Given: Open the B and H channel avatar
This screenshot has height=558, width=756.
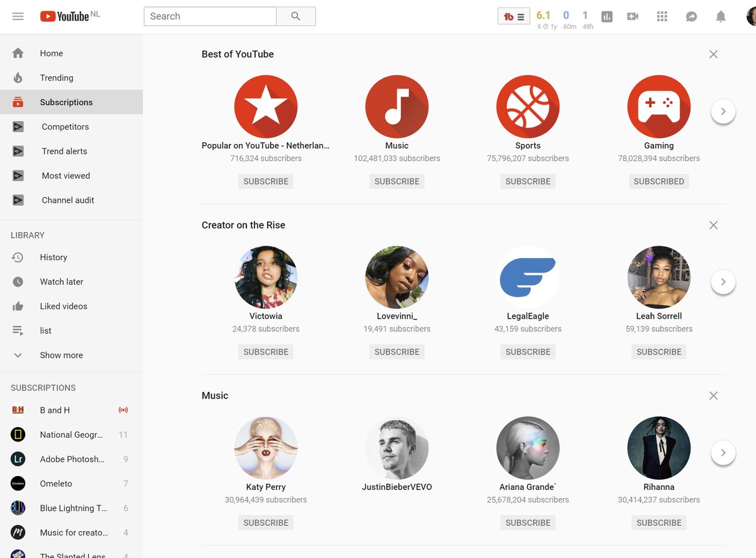Looking at the screenshot, I should click(x=18, y=411).
